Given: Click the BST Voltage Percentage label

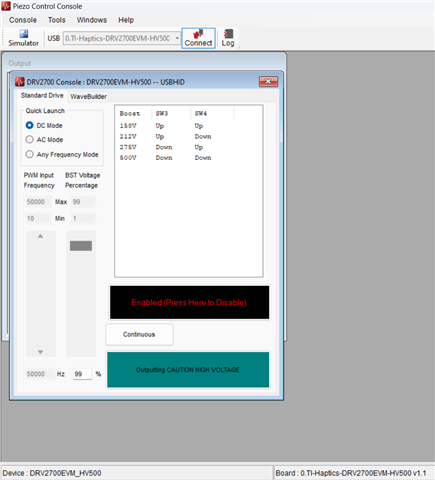Looking at the screenshot, I should [x=82, y=180].
